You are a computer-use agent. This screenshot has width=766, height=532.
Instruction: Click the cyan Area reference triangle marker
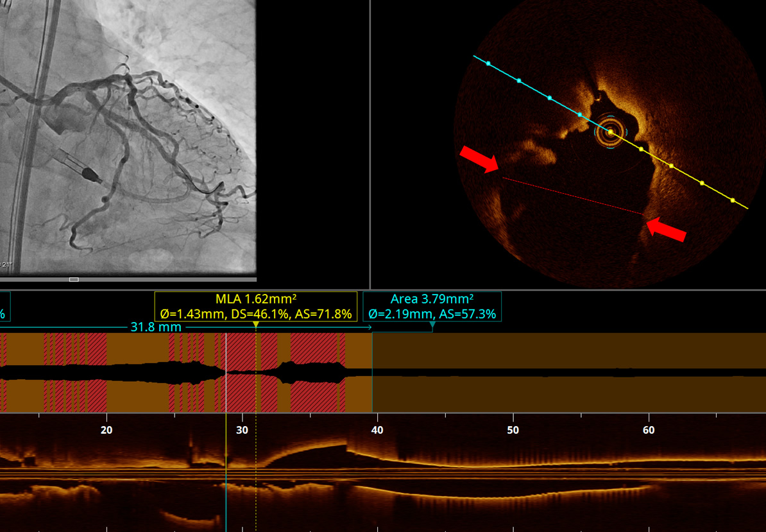click(432, 325)
